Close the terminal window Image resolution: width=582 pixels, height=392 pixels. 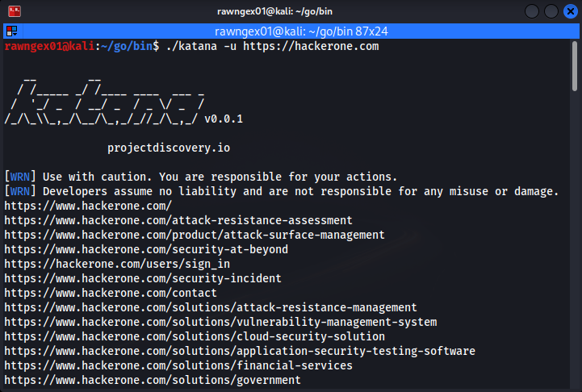coord(569,11)
